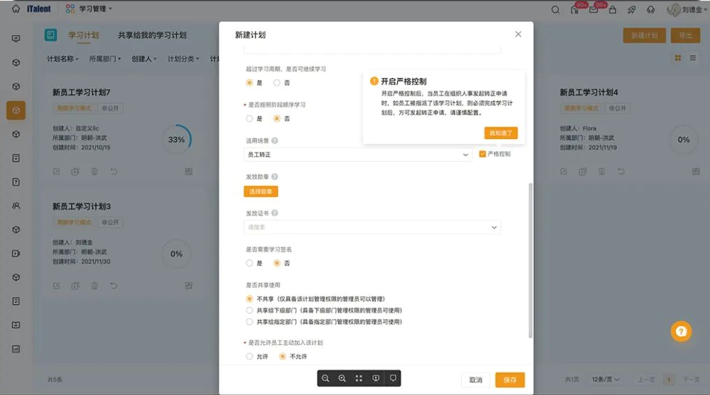The image size is (710, 395).
Task: Click the 33% progress circle on 新员工学习计划7
Action: coord(177,140)
